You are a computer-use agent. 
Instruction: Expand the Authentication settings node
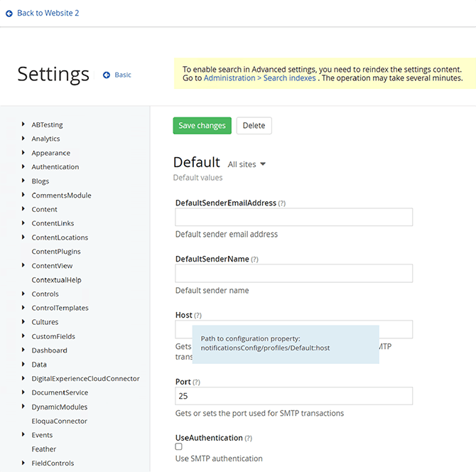point(23,167)
